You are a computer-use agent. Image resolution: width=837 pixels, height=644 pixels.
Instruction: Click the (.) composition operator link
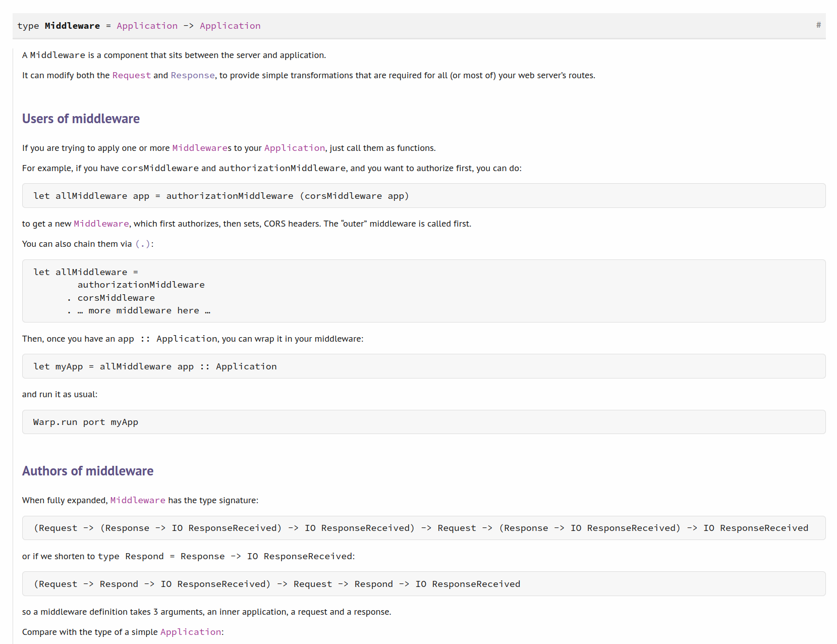click(143, 244)
